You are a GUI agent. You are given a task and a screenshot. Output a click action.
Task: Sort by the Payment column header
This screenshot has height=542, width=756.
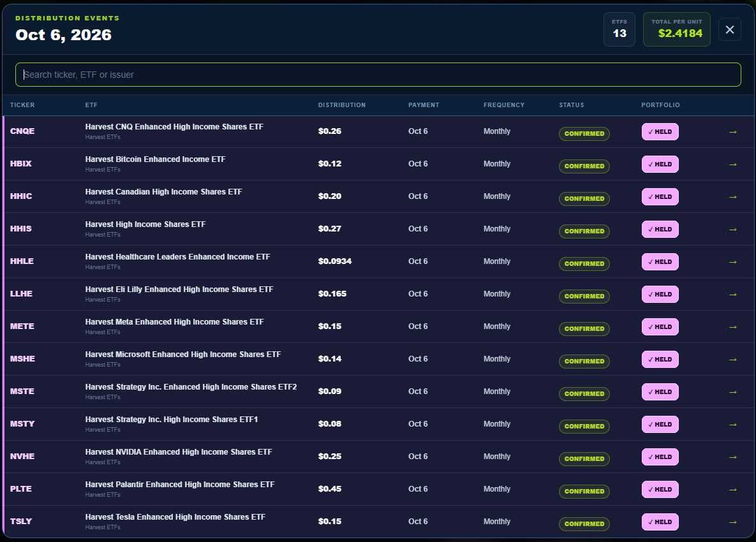pos(424,105)
